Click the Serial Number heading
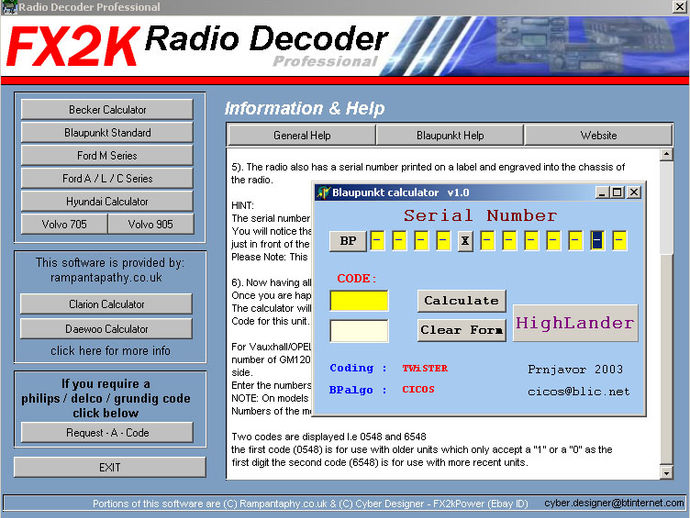 [481, 216]
